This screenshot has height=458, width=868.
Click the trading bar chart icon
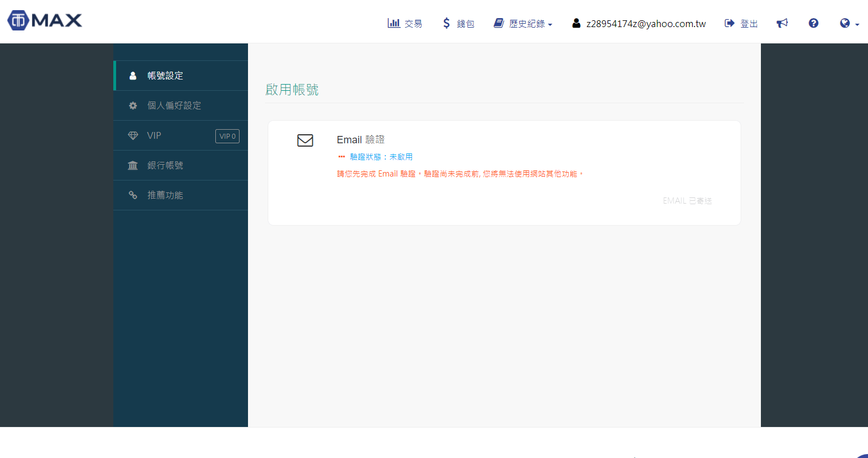(393, 23)
